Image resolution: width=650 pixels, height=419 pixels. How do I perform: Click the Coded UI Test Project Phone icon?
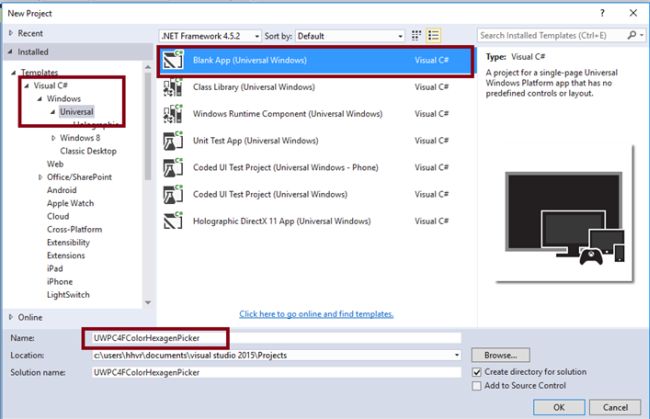point(172,167)
